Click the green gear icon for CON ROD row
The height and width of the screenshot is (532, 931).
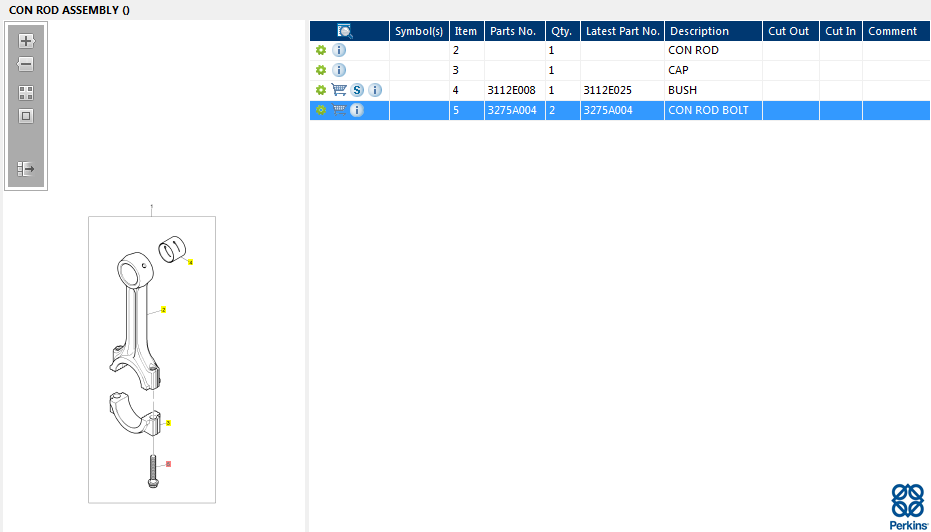pos(321,50)
